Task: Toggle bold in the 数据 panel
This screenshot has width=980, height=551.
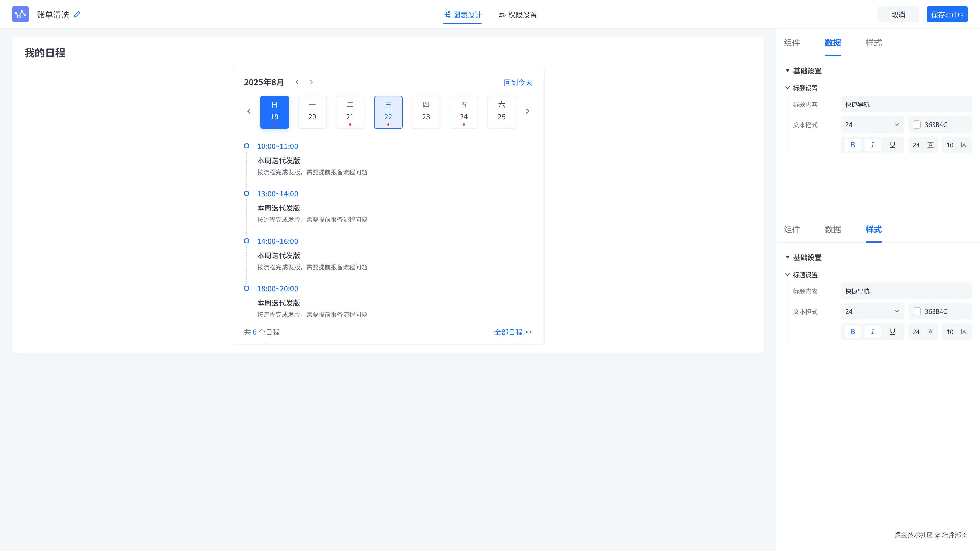Action: tap(853, 145)
